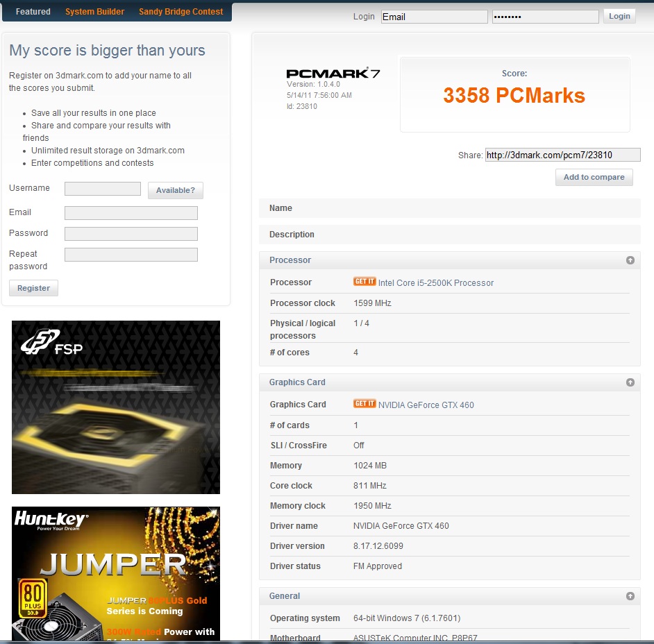
Task: Click the PCMark 7 logo
Action: tap(333, 74)
